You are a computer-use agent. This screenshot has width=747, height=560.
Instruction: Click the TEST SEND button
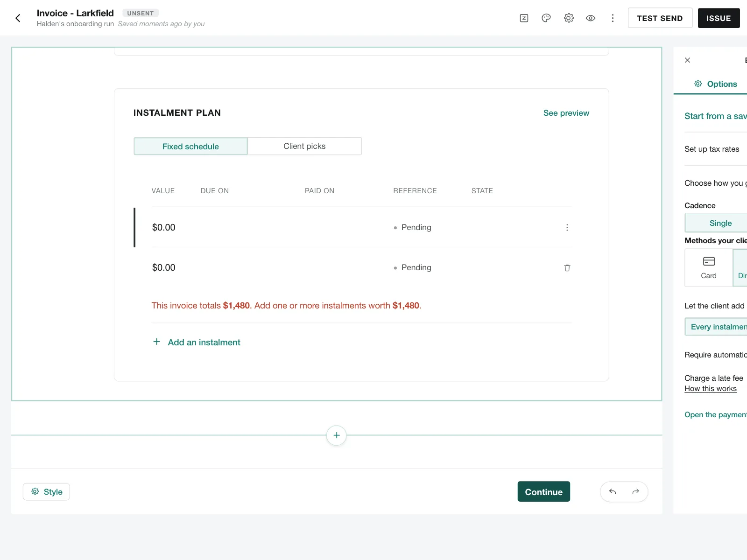click(x=660, y=18)
